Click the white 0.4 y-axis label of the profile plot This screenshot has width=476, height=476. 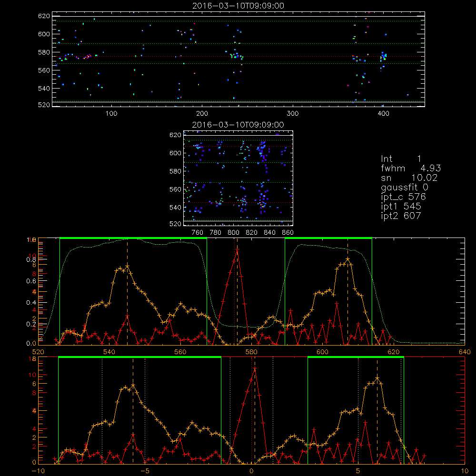coord(31,302)
